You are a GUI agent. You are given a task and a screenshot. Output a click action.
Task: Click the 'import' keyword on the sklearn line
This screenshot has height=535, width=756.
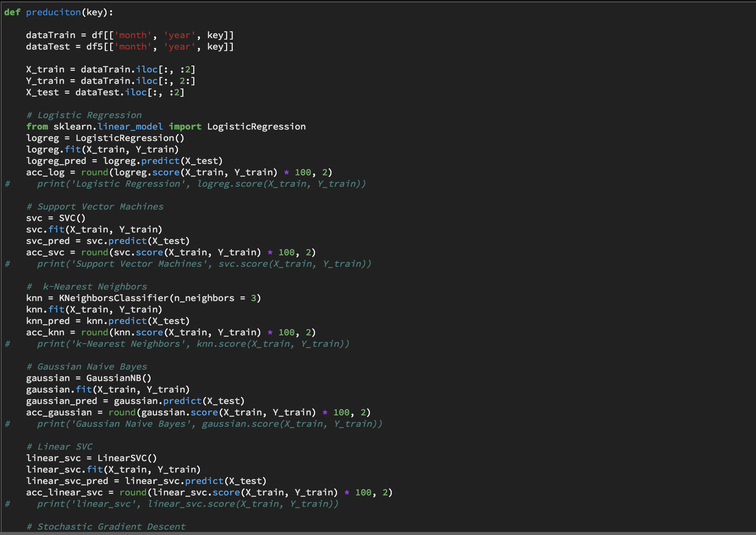(x=185, y=127)
